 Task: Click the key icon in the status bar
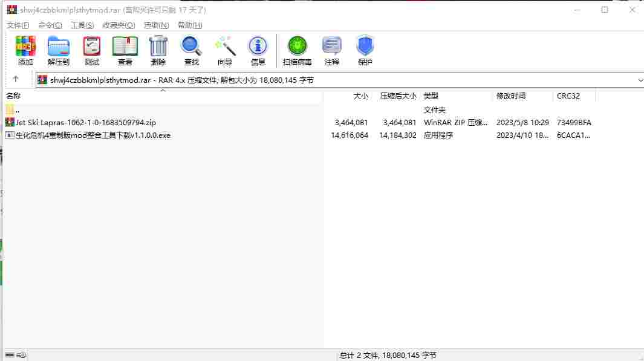[x=22, y=355]
